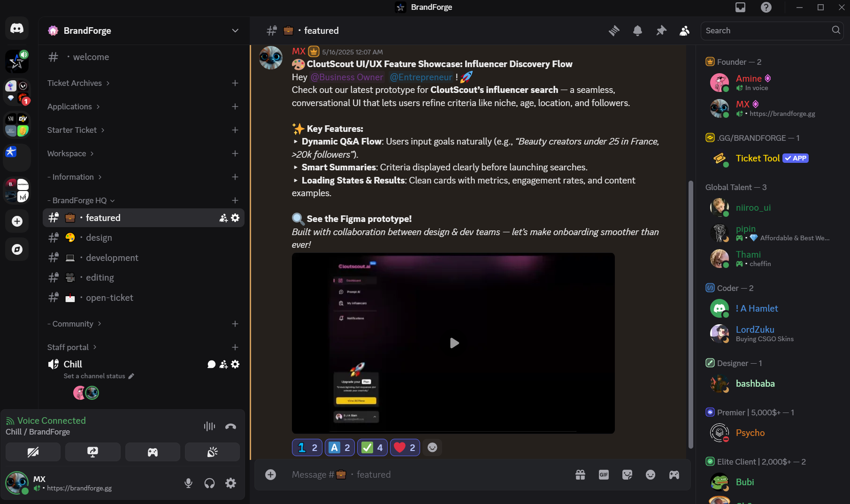
Task: Show pinned messages
Action: [661, 31]
